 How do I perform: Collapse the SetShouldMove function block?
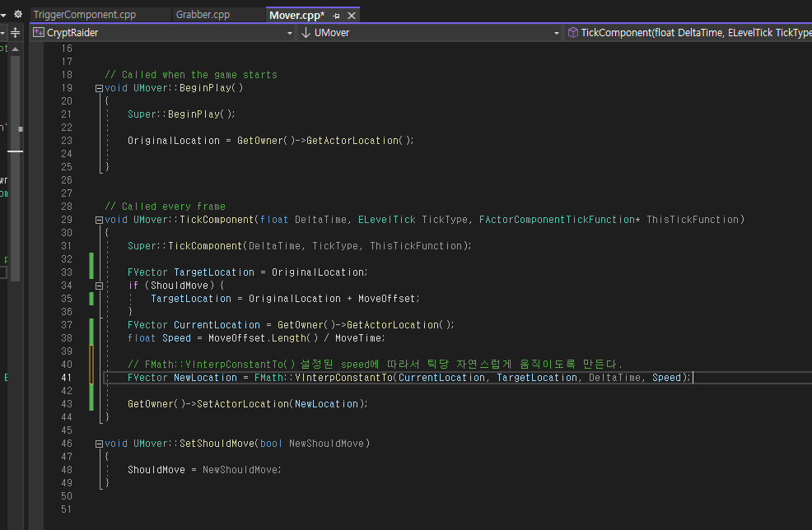click(x=99, y=444)
